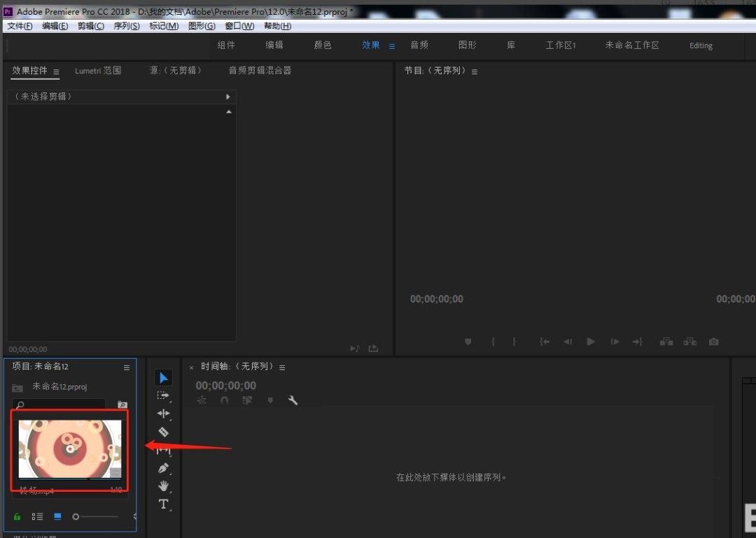The image size is (756, 538).
Task: Select the Razor tool
Action: click(x=164, y=432)
